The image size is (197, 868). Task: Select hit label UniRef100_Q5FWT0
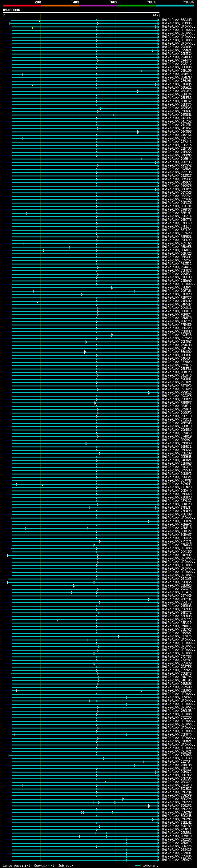coord(177,735)
